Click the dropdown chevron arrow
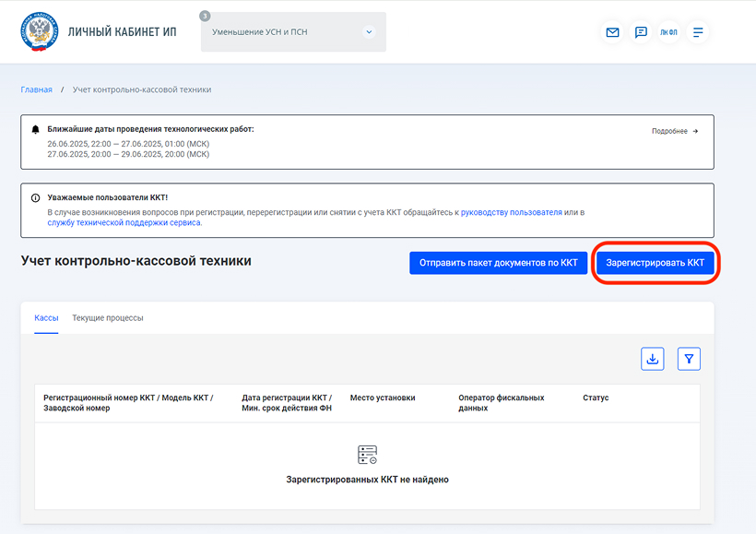 (x=369, y=32)
